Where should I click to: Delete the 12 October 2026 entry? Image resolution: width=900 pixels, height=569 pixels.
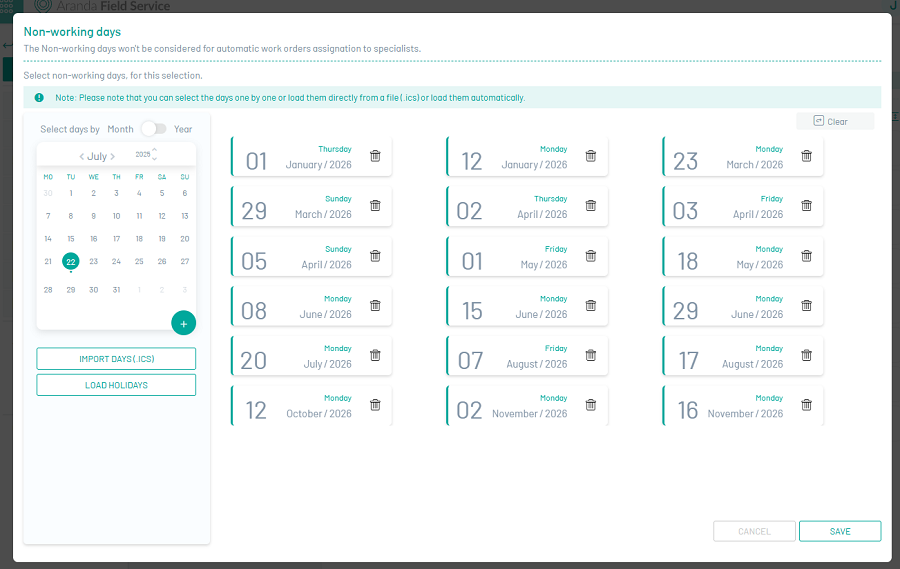(375, 405)
